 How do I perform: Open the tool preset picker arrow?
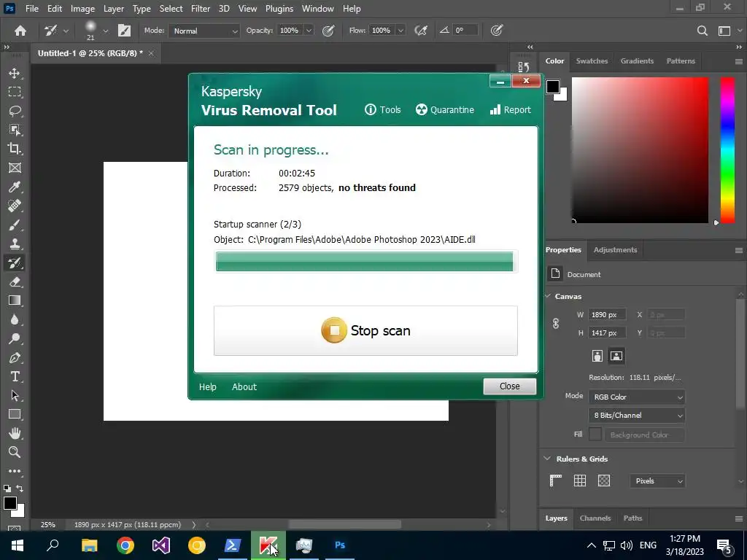pyautogui.click(x=66, y=31)
